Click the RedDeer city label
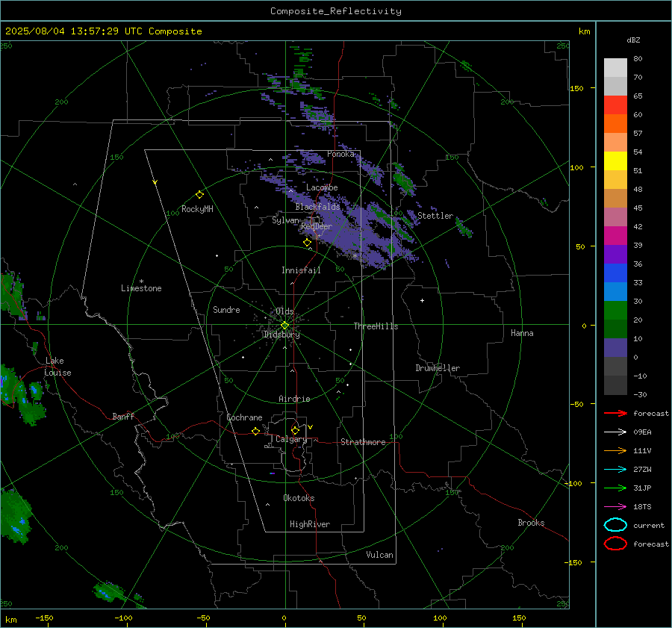Screen dimensions: 672x628 (317, 226)
